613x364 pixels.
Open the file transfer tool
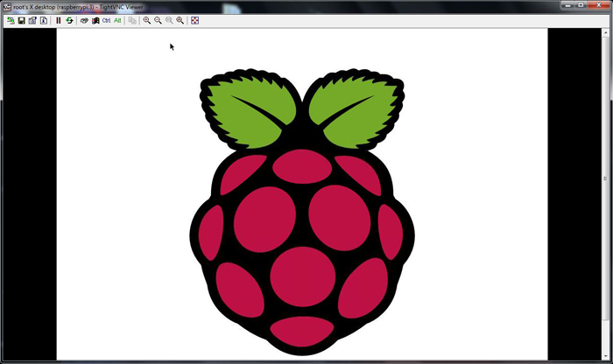pyautogui.click(x=132, y=21)
